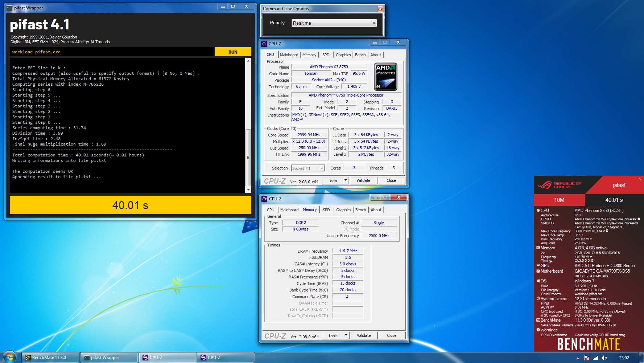This screenshot has width=644, height=363.
Task: Click the yellow 40.01 s result bar
Action: pyautogui.click(x=131, y=205)
